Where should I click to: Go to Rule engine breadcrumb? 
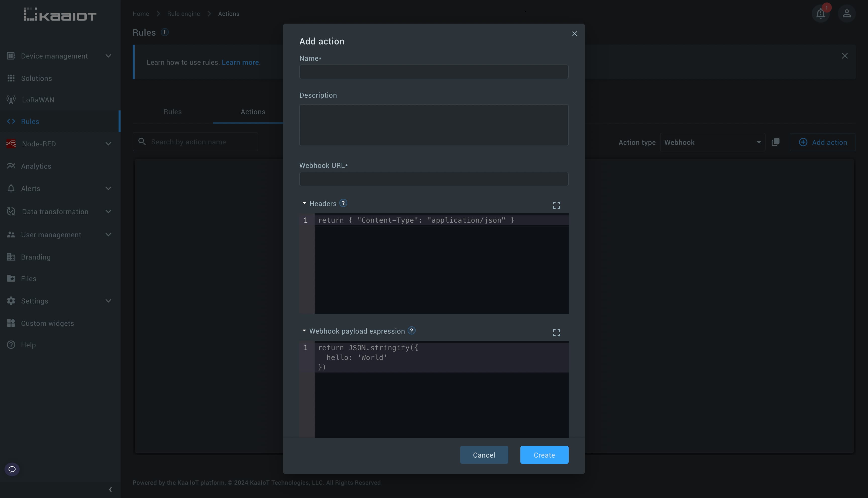pyautogui.click(x=183, y=14)
